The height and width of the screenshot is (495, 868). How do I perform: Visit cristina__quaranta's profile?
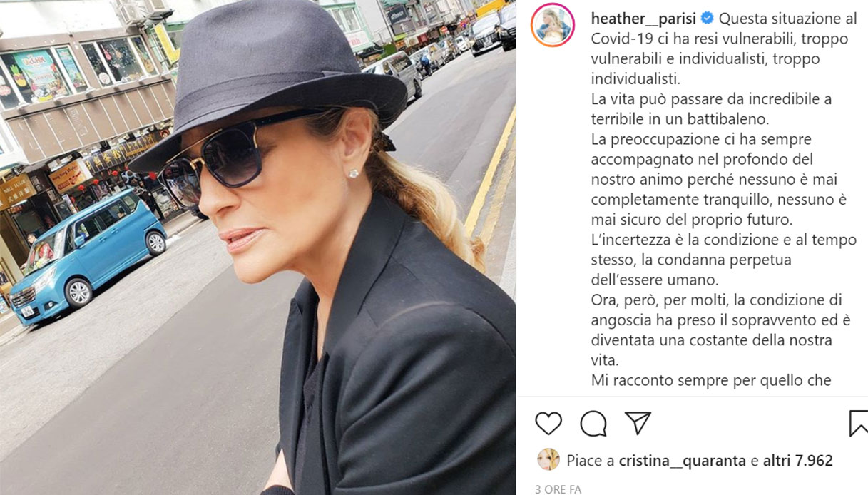tap(684, 461)
